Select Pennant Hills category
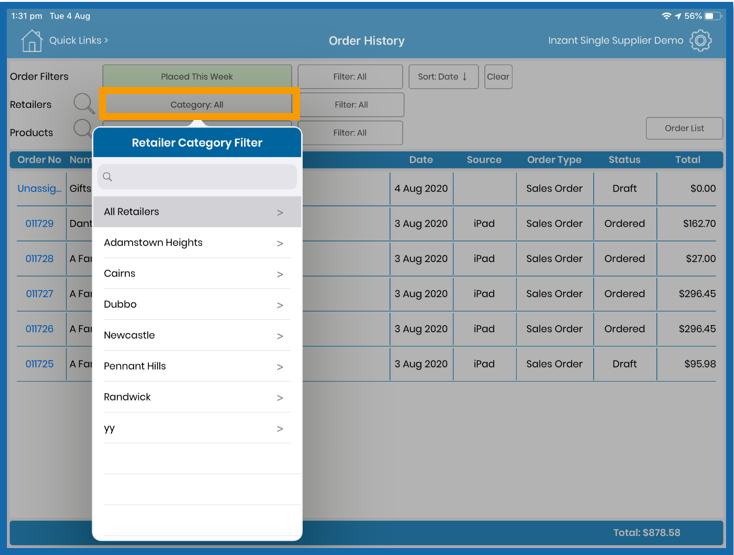734x555 pixels. (197, 366)
